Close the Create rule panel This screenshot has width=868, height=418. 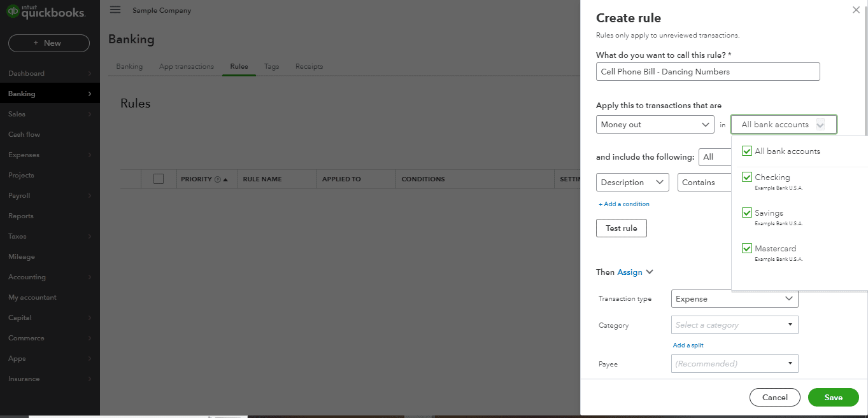pos(856,10)
